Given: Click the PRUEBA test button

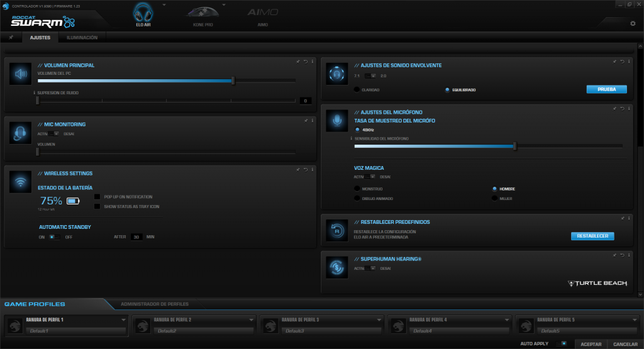Looking at the screenshot, I should click(x=607, y=89).
